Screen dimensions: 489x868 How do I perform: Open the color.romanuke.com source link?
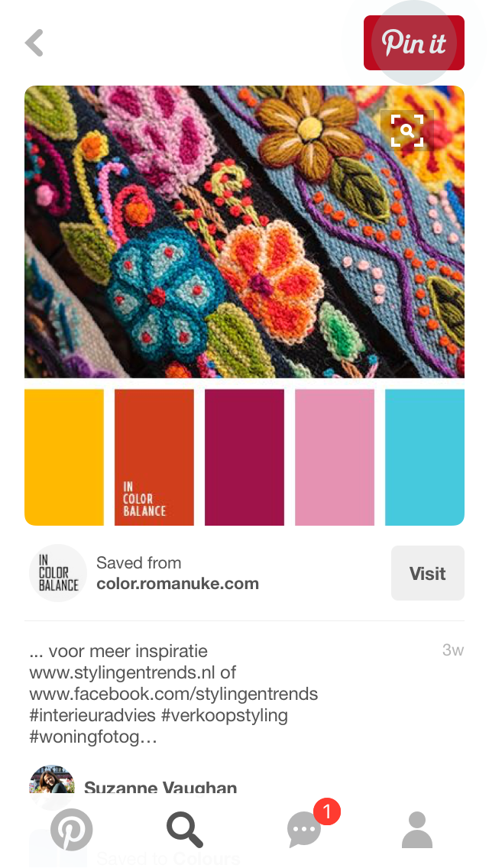point(177,584)
